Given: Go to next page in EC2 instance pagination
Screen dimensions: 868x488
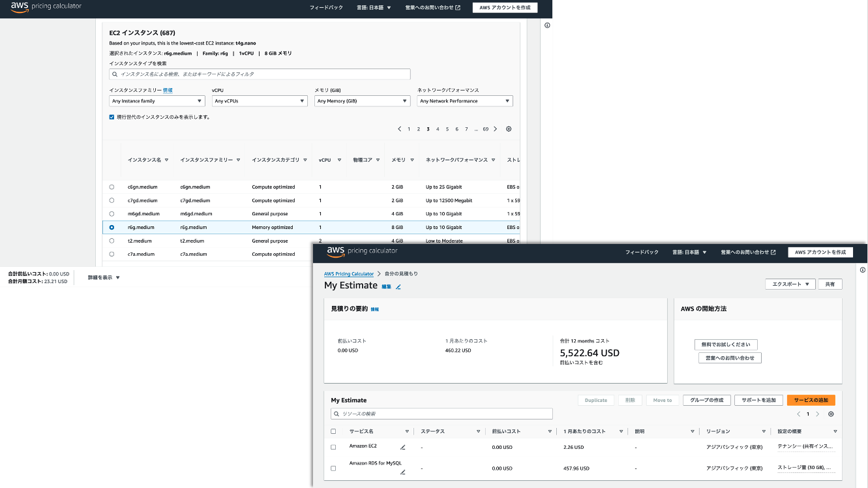Looking at the screenshot, I should (495, 129).
